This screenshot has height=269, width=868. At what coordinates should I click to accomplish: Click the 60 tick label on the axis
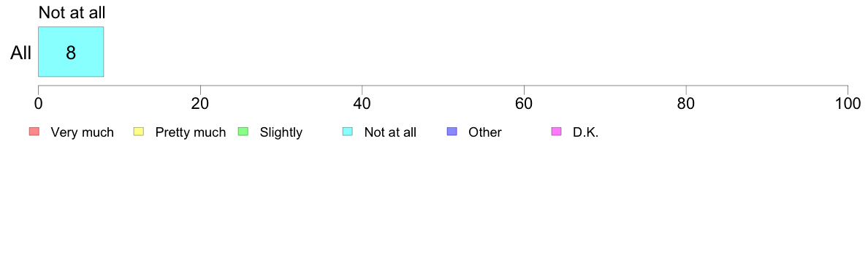(524, 103)
